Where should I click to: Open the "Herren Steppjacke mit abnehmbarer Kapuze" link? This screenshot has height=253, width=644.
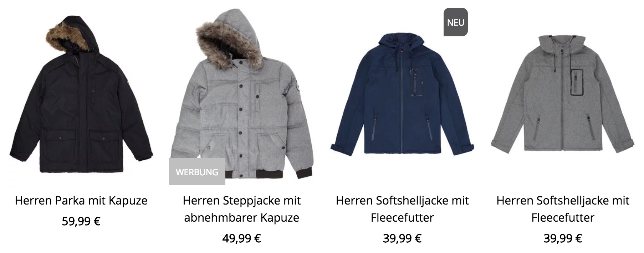pos(242,209)
